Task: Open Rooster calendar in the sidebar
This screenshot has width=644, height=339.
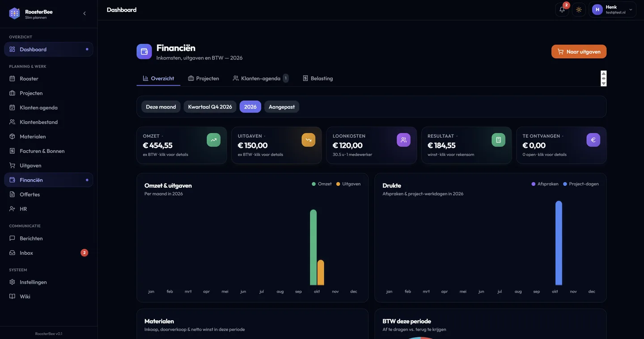Action: [49, 79]
